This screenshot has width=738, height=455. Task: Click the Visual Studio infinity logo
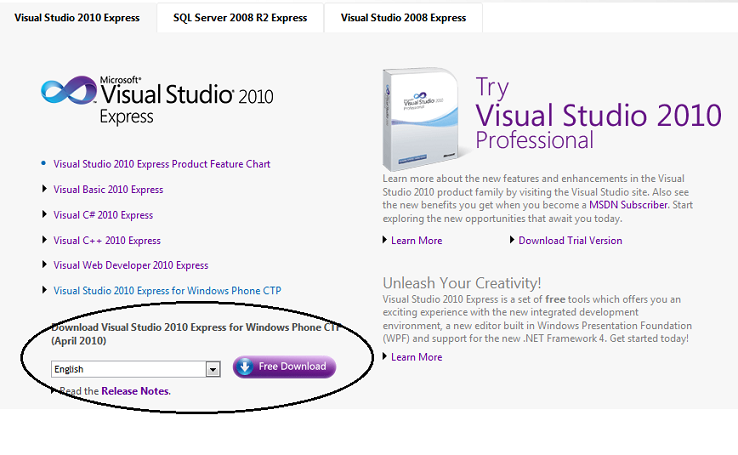69,90
